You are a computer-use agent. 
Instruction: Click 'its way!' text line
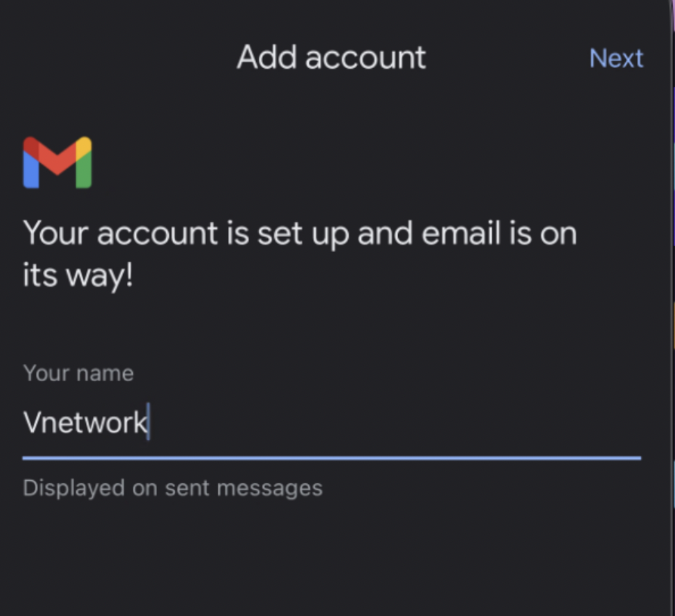click(78, 276)
